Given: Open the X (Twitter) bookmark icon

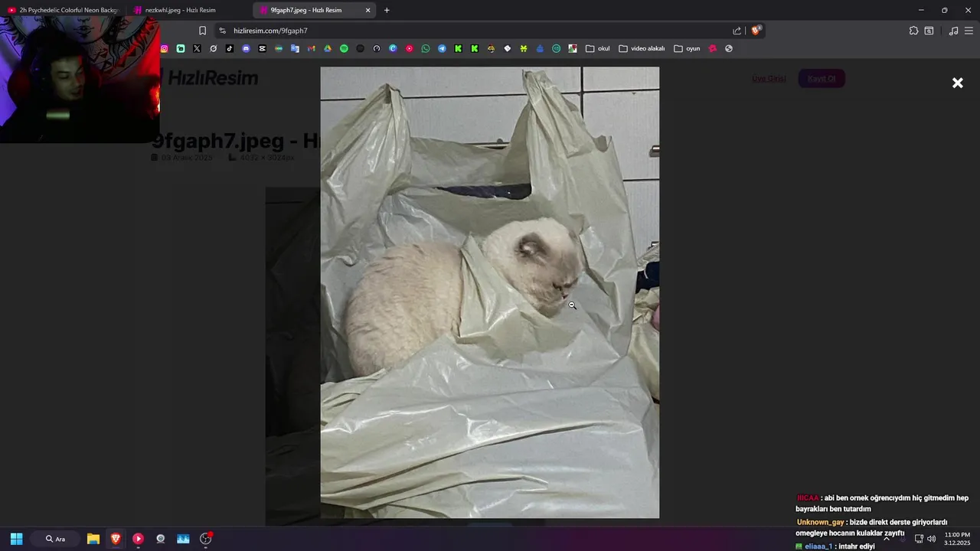Looking at the screenshot, I should 197,48.
